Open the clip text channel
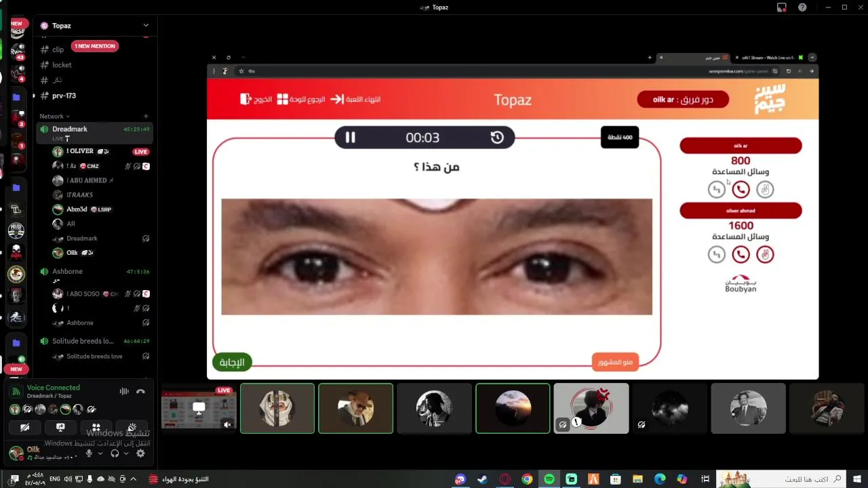This screenshot has height=488, width=868. [x=58, y=49]
